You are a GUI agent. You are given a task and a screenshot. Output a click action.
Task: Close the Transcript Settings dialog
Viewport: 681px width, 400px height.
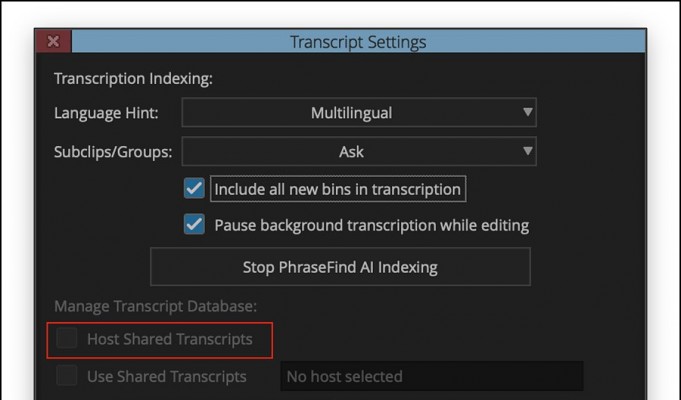pos(53,42)
